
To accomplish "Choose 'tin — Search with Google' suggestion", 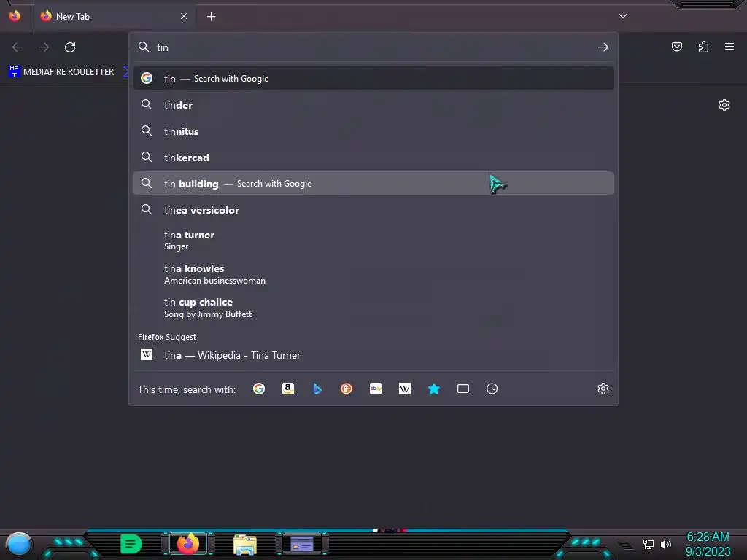I will [x=373, y=79].
